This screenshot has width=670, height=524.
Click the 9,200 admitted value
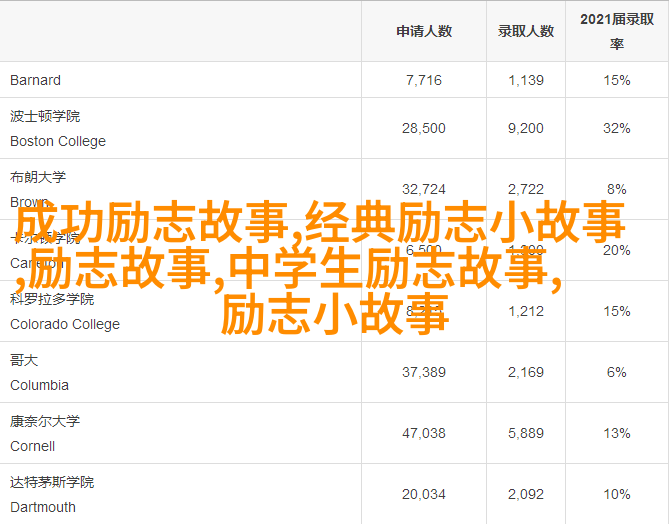point(526,128)
